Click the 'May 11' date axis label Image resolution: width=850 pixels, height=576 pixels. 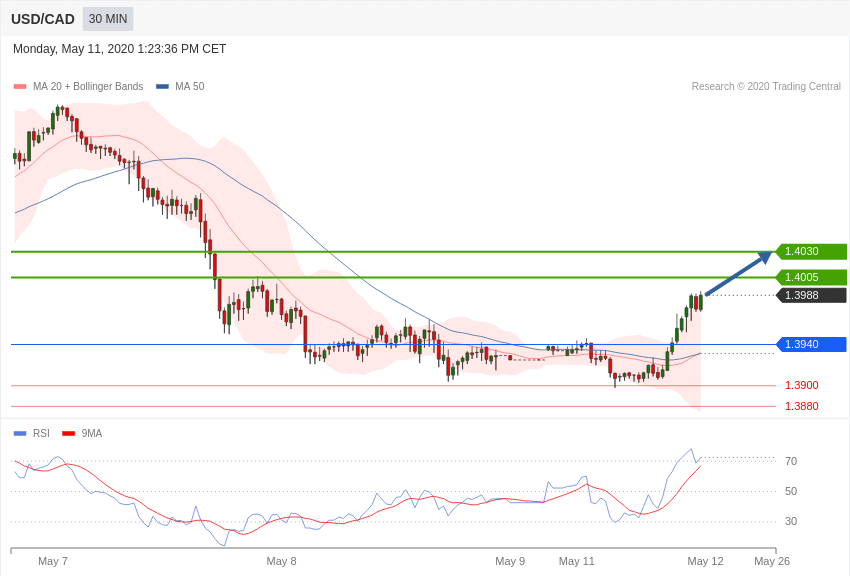[577, 561]
